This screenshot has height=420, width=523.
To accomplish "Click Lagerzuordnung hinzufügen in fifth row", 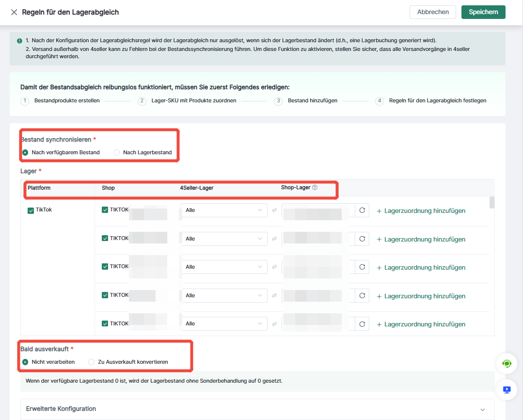I will pyautogui.click(x=421, y=324).
